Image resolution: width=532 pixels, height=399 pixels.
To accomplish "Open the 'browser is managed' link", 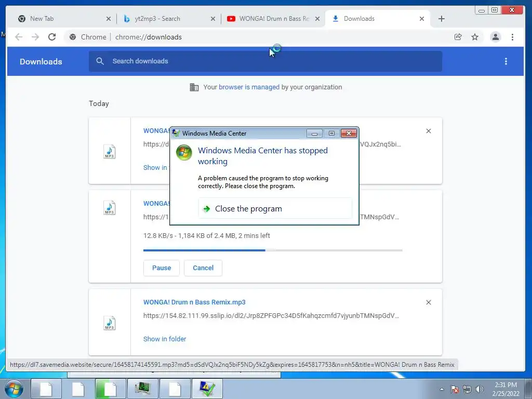I will coord(249,87).
